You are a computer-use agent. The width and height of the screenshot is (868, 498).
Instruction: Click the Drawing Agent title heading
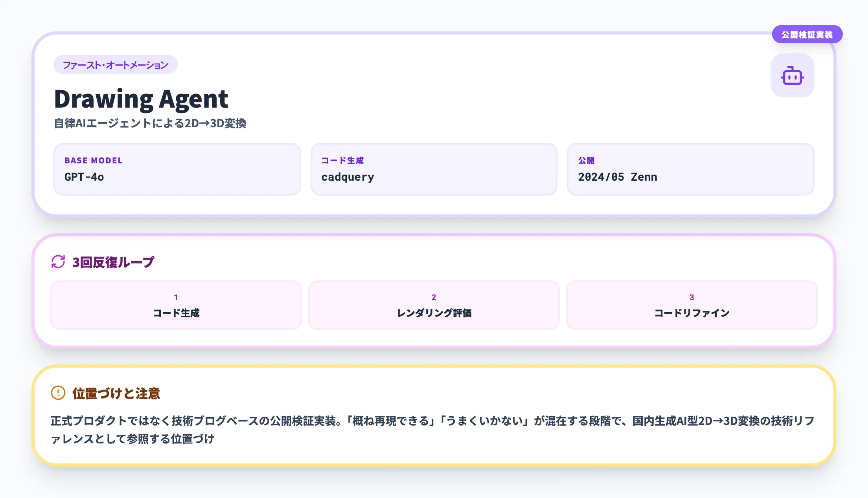[142, 99]
